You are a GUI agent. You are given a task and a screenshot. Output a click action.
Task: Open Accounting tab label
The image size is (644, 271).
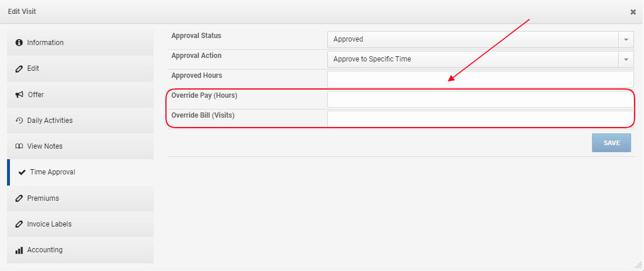coord(45,250)
